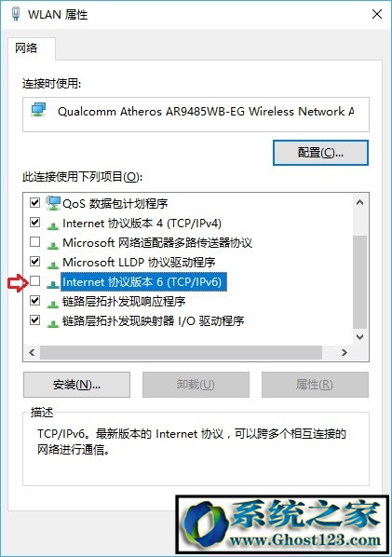This screenshot has height=557, width=392.
Task: Click the list's scroll up arrow
Action: point(359,202)
